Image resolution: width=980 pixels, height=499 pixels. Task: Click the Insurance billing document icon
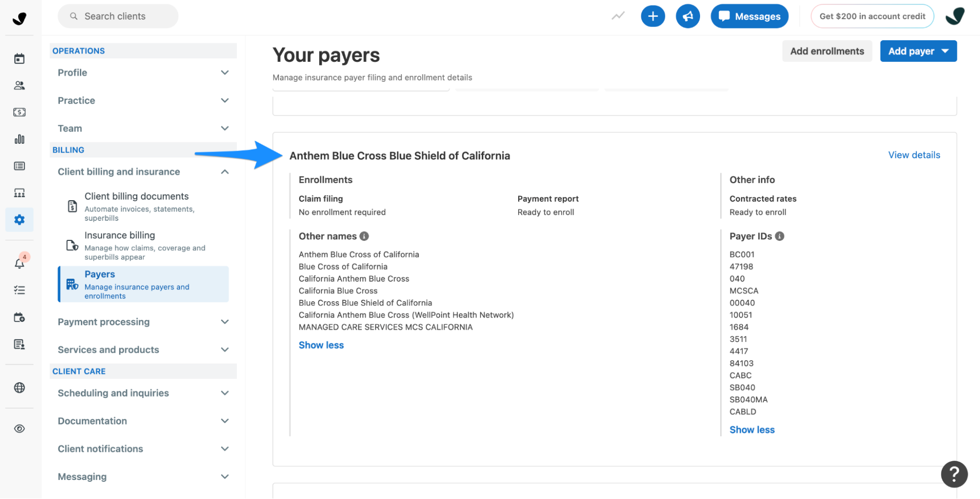pyautogui.click(x=73, y=245)
